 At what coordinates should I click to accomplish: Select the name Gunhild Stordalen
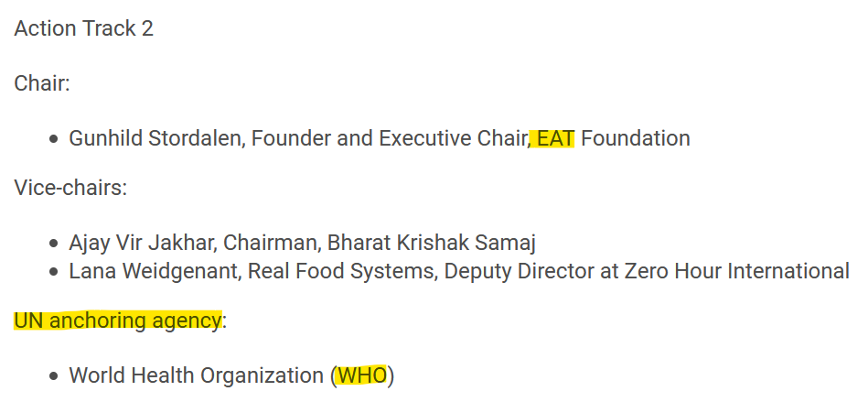click(156, 139)
